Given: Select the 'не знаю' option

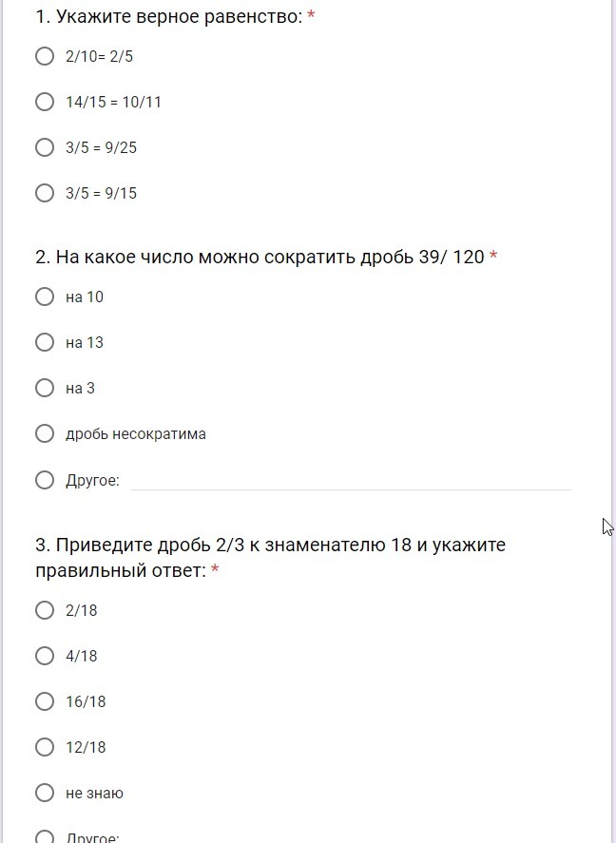Looking at the screenshot, I should [x=45, y=793].
